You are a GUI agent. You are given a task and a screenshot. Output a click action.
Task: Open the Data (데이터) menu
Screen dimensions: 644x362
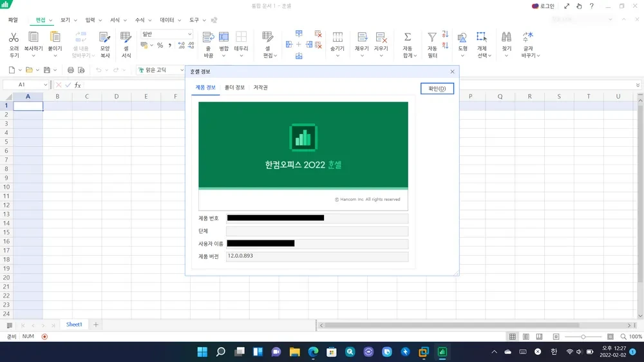tap(167, 20)
